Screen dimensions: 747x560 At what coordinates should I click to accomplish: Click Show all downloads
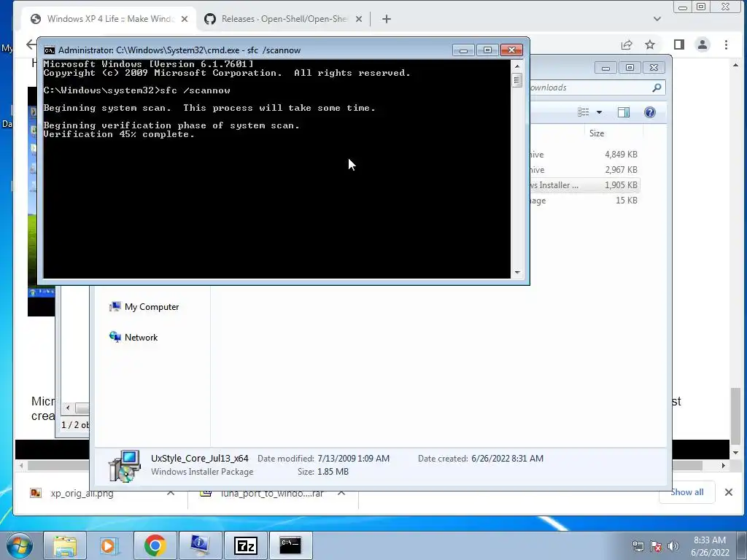tap(687, 492)
